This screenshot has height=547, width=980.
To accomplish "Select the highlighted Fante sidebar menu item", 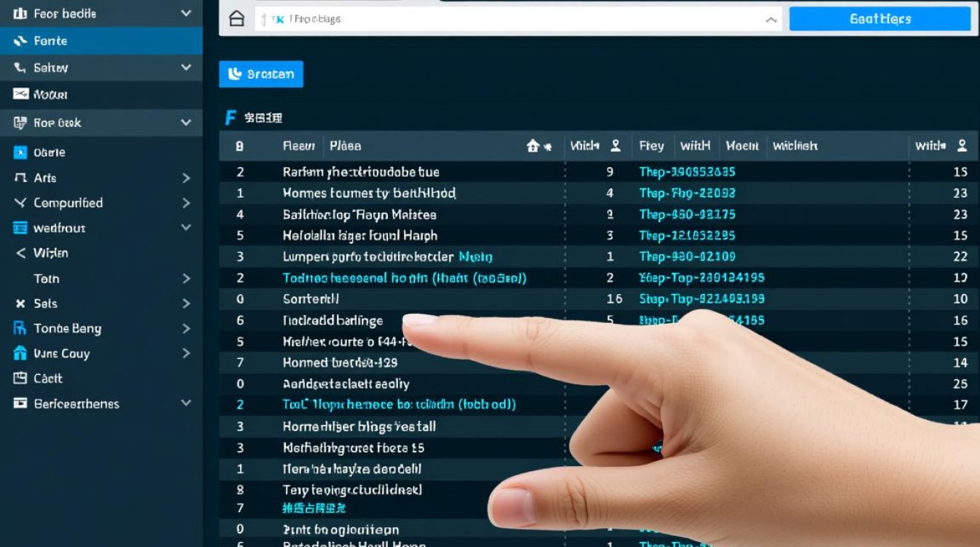I will coord(51,41).
